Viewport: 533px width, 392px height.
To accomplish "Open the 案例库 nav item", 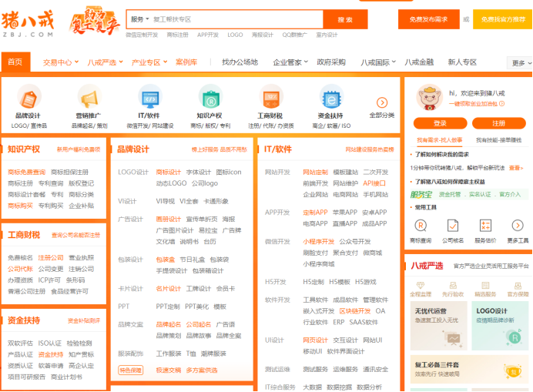I will click(186, 62).
